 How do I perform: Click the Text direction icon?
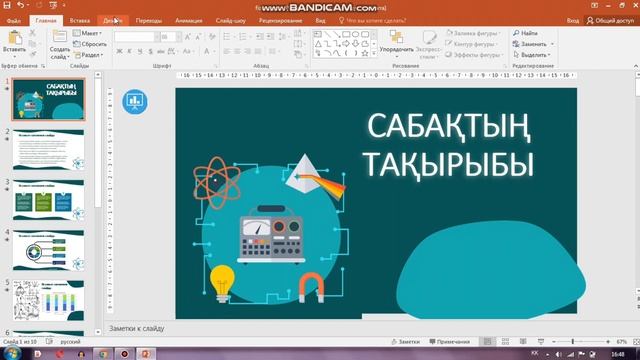pos(298,33)
